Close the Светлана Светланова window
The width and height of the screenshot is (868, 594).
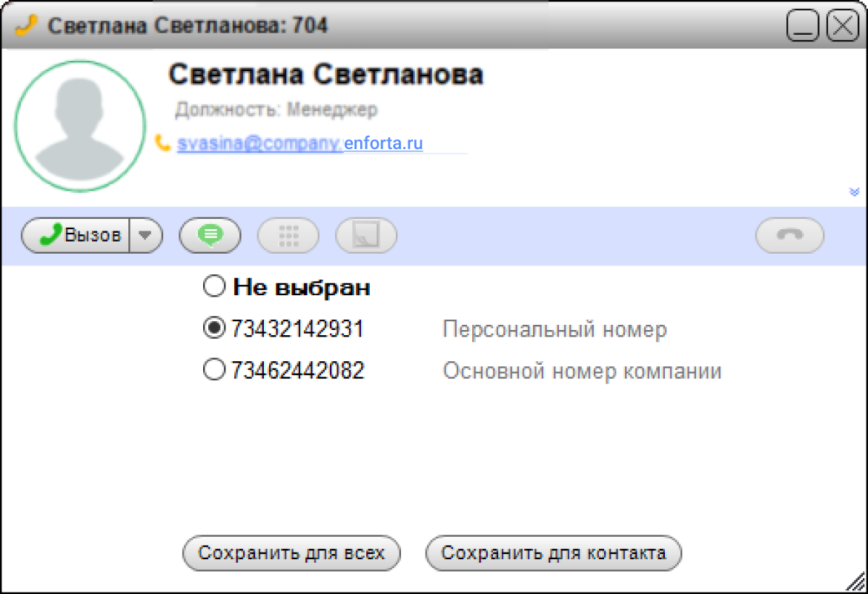click(x=843, y=25)
